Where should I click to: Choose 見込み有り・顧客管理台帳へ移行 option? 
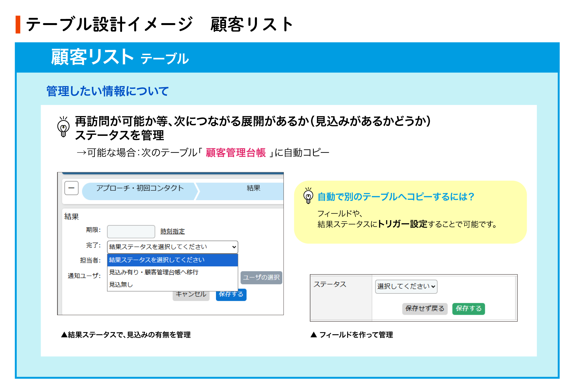pyautogui.click(x=154, y=272)
